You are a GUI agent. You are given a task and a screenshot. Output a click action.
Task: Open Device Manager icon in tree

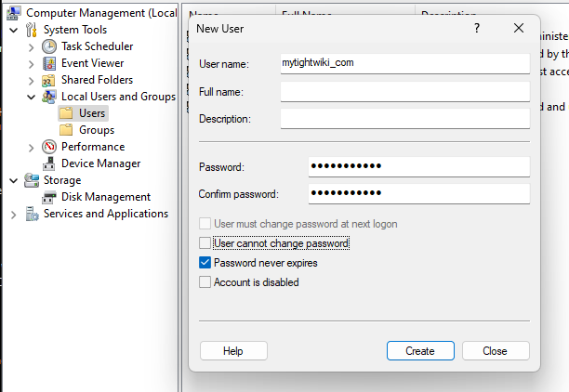pyautogui.click(x=49, y=163)
